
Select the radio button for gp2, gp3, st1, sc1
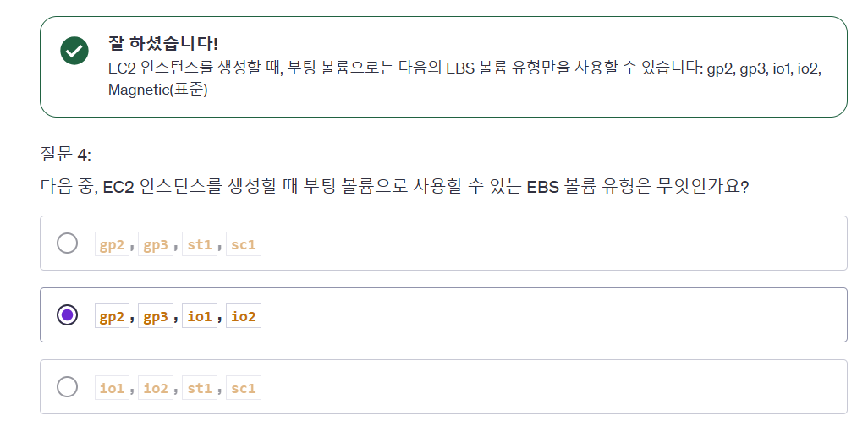(x=67, y=243)
